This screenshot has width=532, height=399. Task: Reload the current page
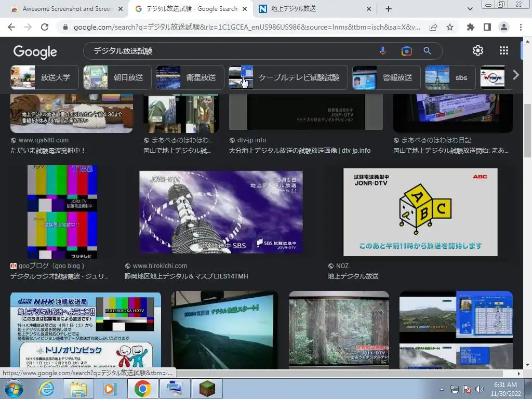pyautogui.click(x=45, y=27)
